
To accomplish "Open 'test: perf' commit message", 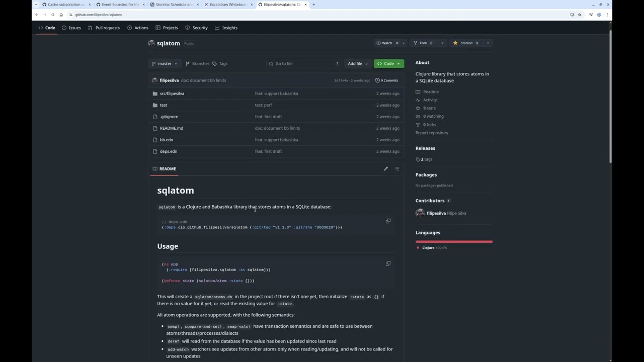I will 263,105.
